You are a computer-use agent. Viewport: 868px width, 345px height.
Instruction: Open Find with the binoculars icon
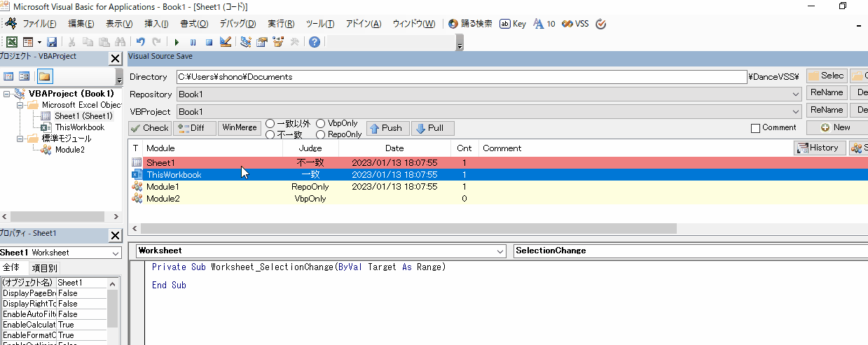119,42
